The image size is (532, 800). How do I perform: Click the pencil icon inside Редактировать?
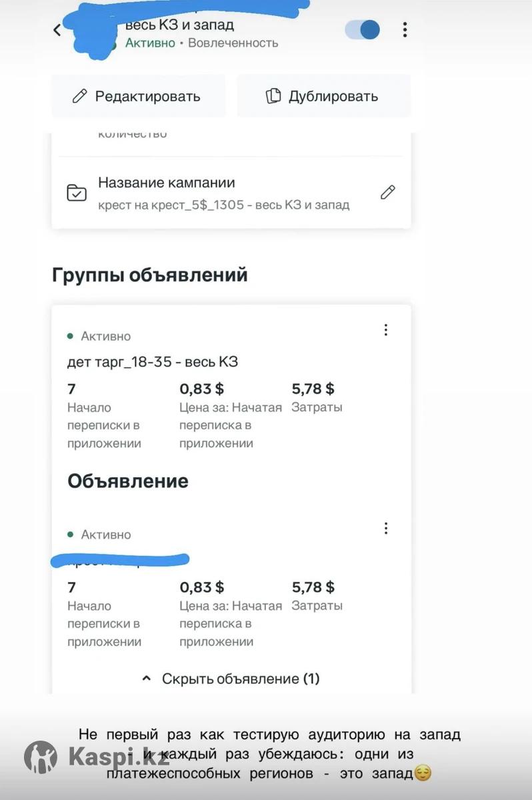point(79,96)
